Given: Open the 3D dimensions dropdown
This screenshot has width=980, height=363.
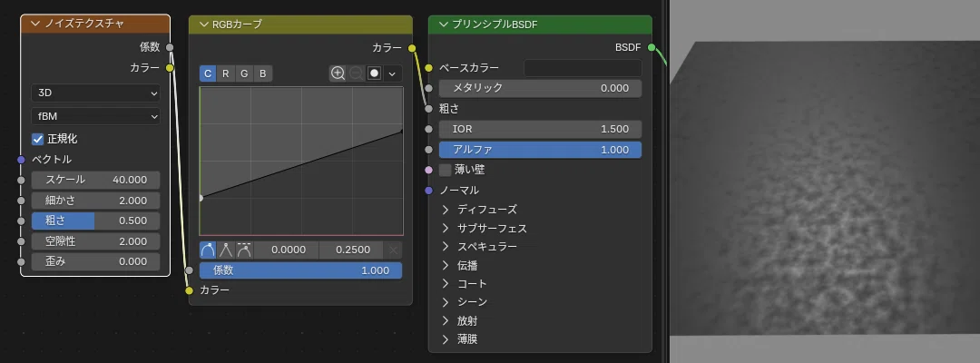Looking at the screenshot, I should click(95, 93).
